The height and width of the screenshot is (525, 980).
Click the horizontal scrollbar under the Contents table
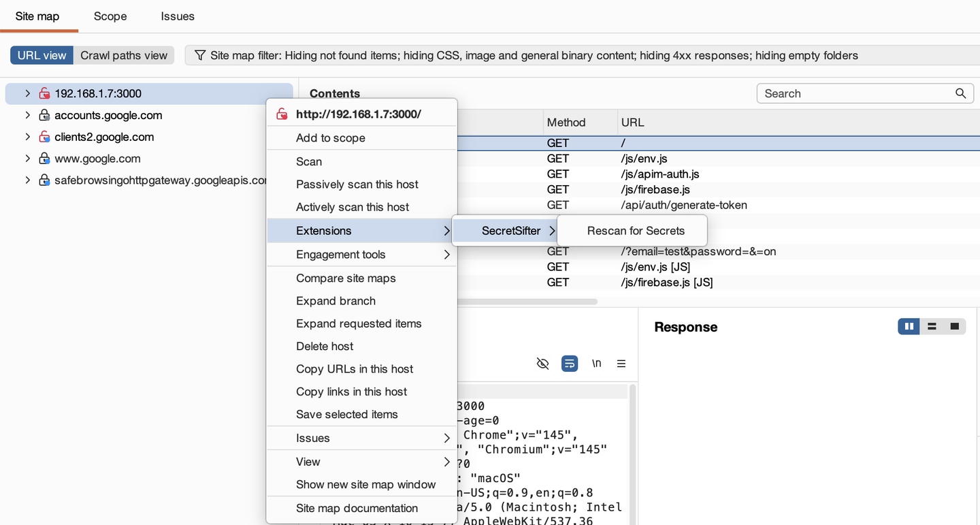point(527,301)
